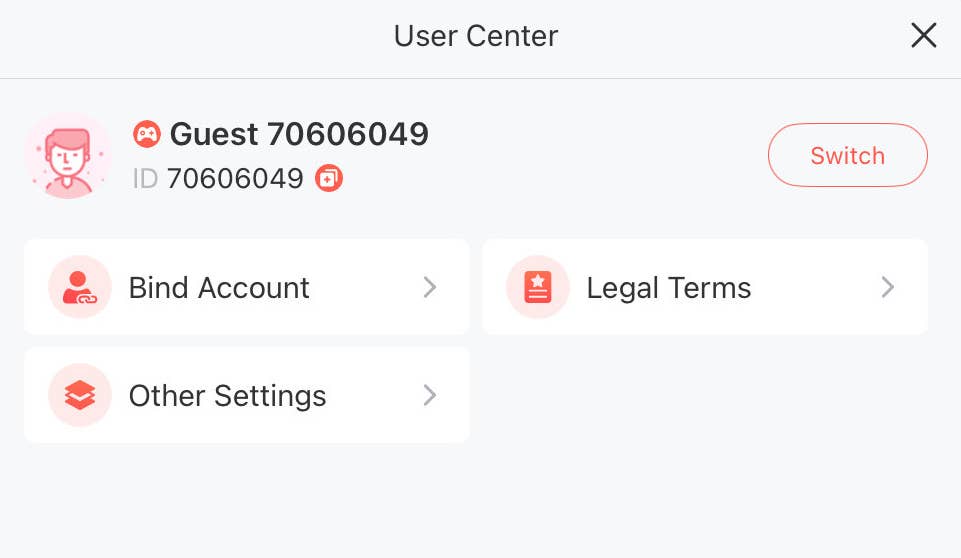The width and height of the screenshot is (961, 558).
Task: Click the Legal Terms document icon
Action: (x=537, y=287)
